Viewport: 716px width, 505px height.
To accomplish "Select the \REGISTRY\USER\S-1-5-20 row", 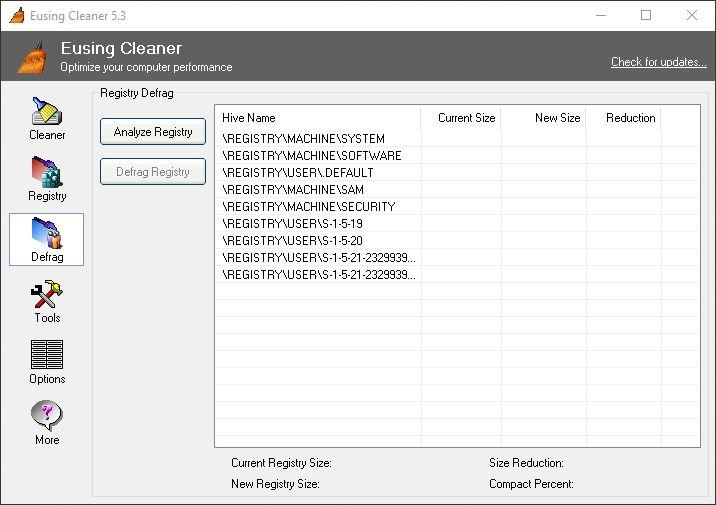I will pos(457,241).
